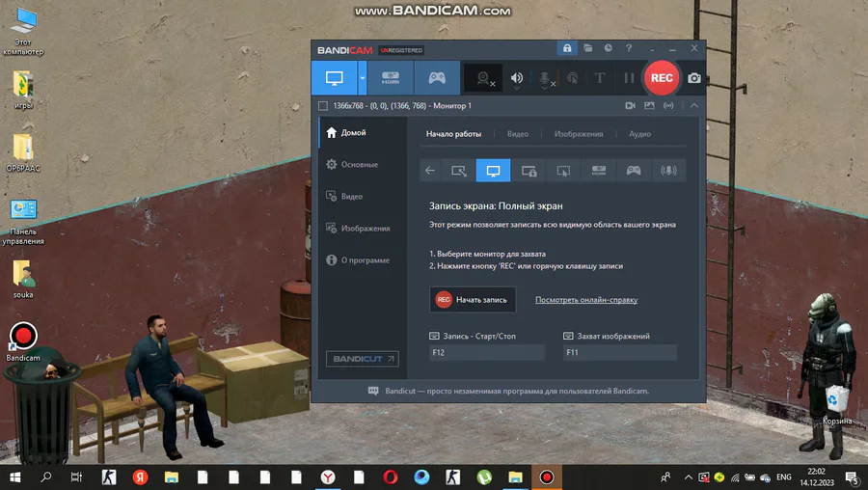Toggle speaker sound recording
Viewport: 868px width, 490px height.
click(517, 78)
